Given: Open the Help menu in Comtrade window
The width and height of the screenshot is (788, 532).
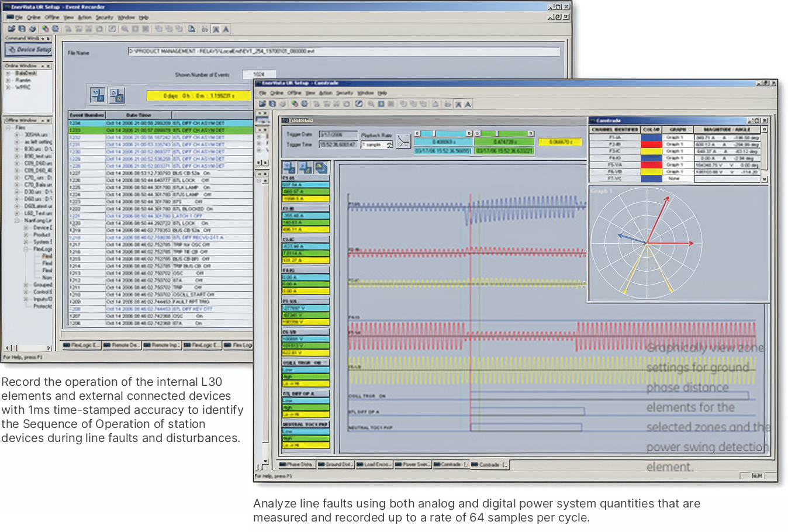Looking at the screenshot, I should (x=382, y=93).
